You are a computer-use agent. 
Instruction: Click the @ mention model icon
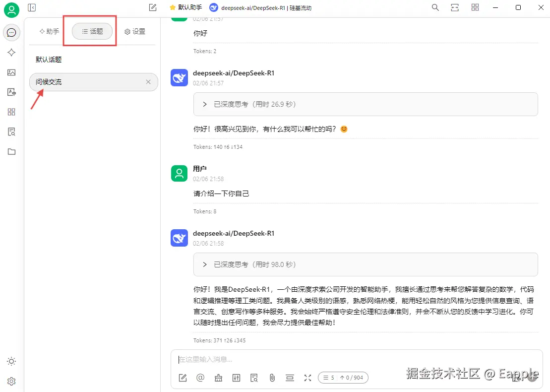(x=200, y=378)
